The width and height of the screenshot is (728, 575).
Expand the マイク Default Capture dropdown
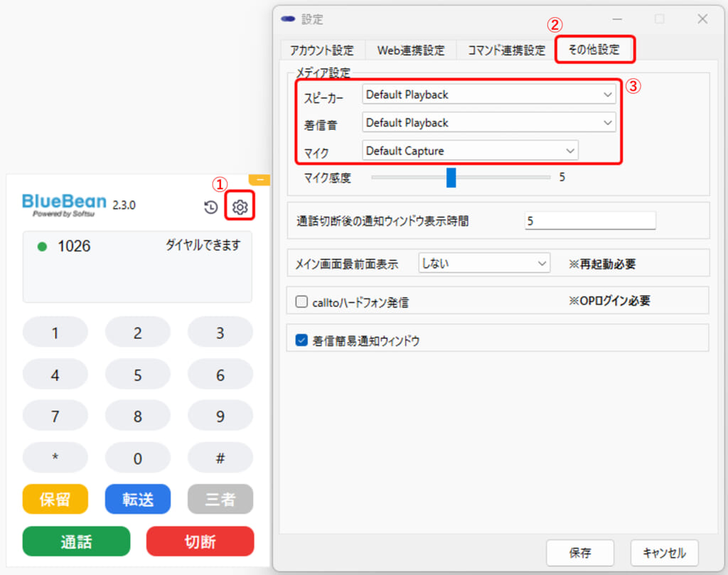tap(469, 151)
